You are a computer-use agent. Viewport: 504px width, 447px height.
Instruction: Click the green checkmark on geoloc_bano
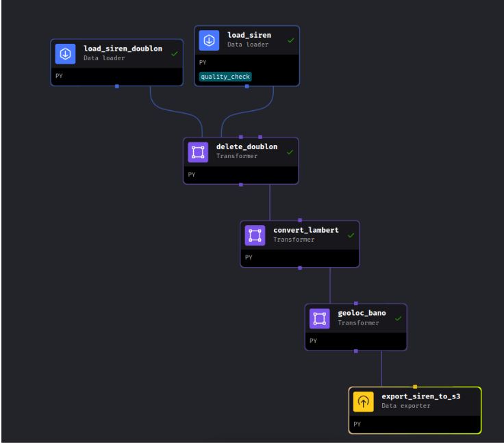pyautogui.click(x=398, y=318)
